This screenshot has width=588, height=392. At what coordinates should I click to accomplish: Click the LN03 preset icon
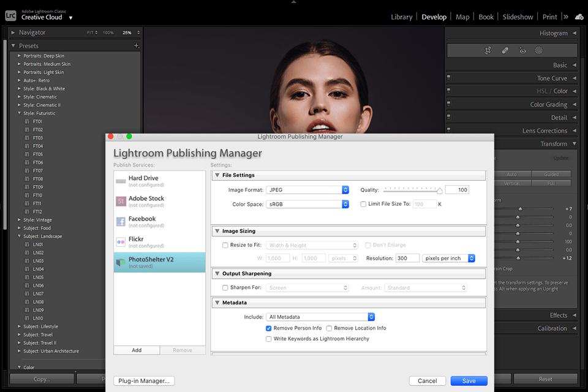tap(26, 261)
